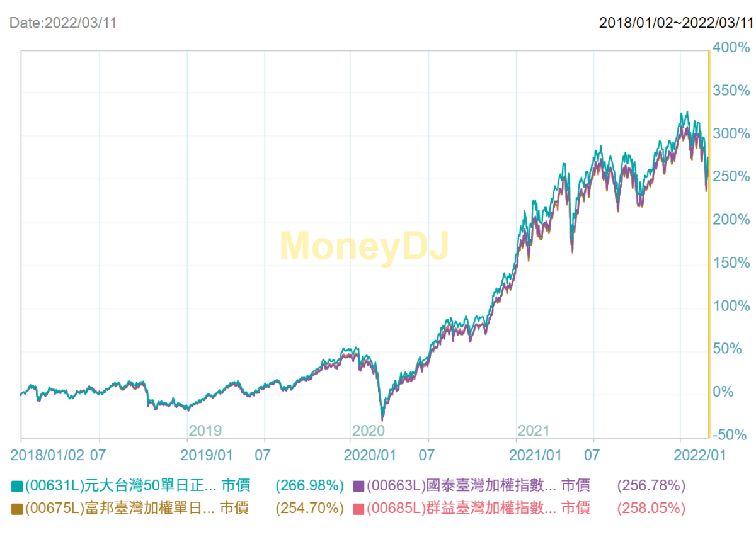Click the 300% y-axis label
The width and height of the screenshot is (756, 537).
point(731,133)
